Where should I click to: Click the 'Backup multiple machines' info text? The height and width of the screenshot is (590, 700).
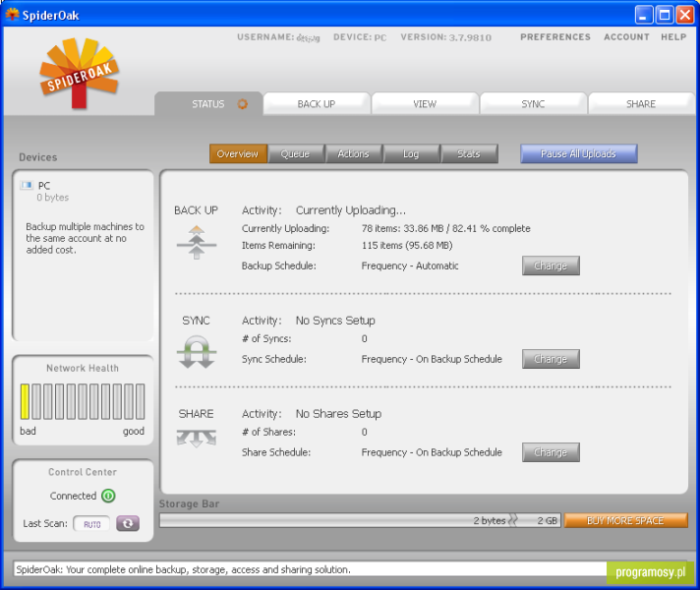click(85, 238)
